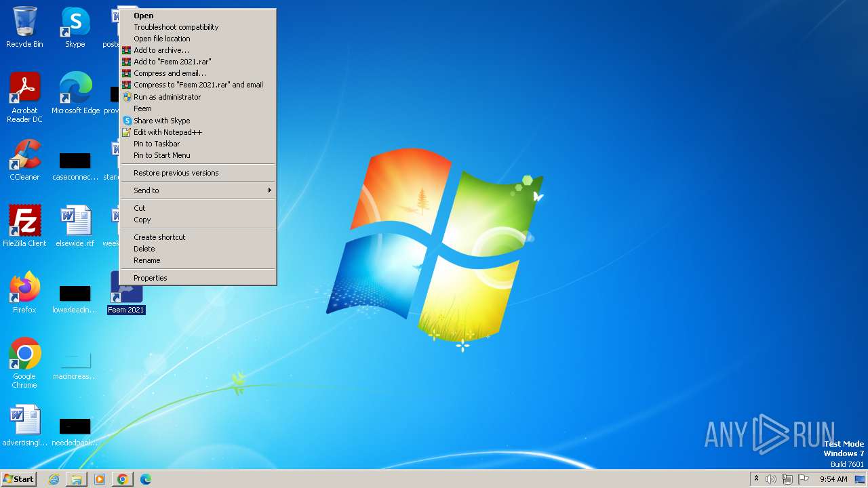The height and width of the screenshot is (488, 868).
Task: Select the advertisingl... document icon
Action: click(24, 426)
